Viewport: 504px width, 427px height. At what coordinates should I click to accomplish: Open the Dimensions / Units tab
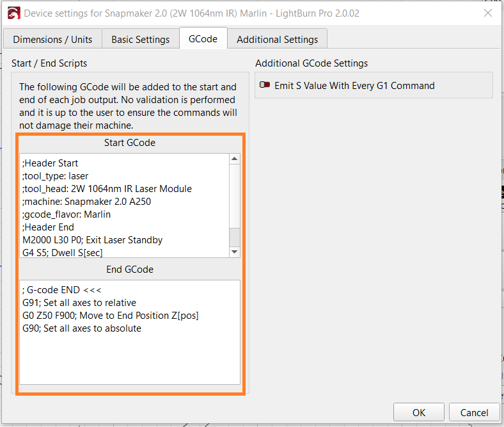[x=52, y=39]
